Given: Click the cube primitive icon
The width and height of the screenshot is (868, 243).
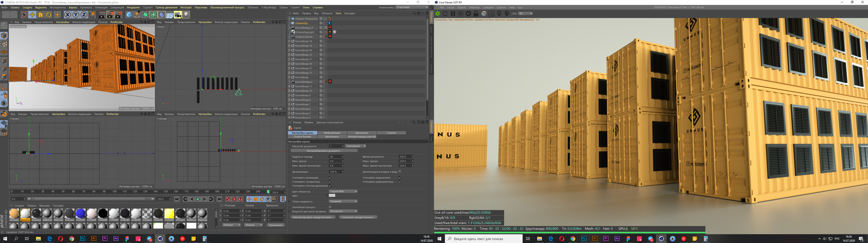Looking at the screenshot, I should point(129,15).
